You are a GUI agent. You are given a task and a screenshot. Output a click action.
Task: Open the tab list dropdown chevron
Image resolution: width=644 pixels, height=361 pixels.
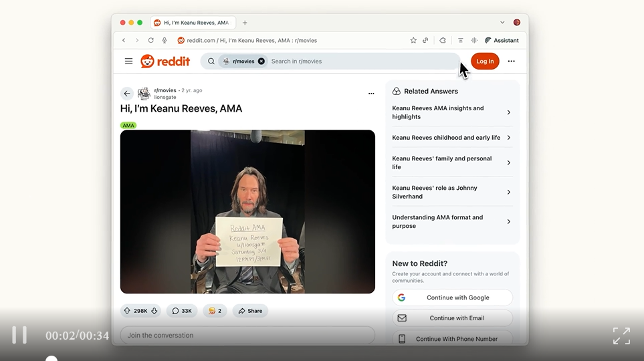(x=502, y=23)
